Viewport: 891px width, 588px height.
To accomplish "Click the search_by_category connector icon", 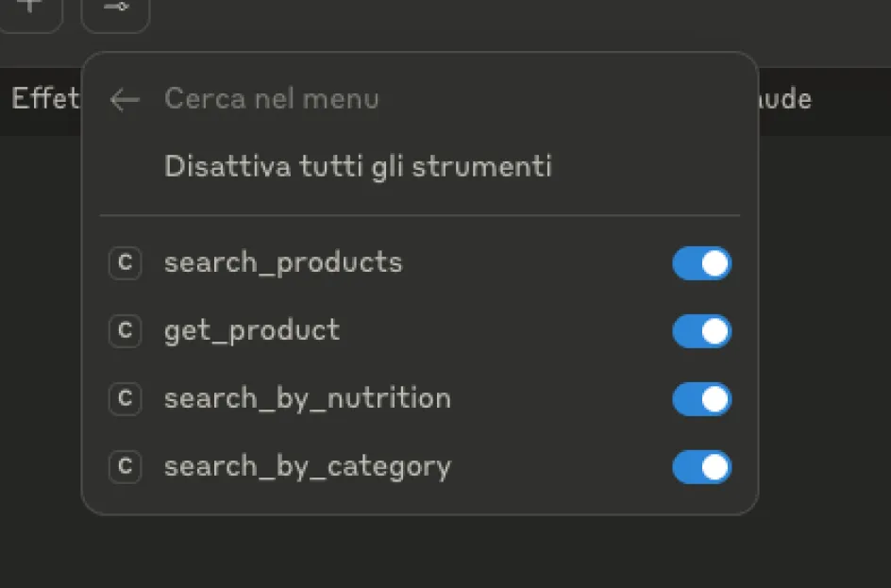I will 125,467.
